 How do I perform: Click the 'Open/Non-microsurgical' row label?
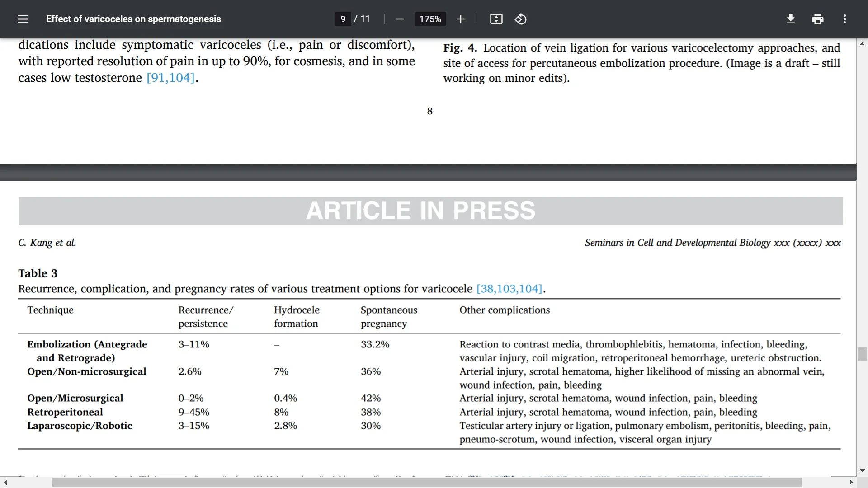click(87, 371)
